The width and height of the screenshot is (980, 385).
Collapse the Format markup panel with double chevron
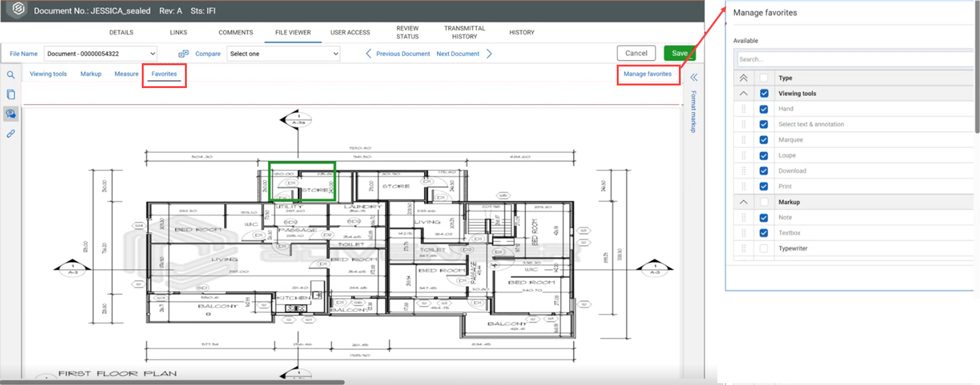point(694,77)
